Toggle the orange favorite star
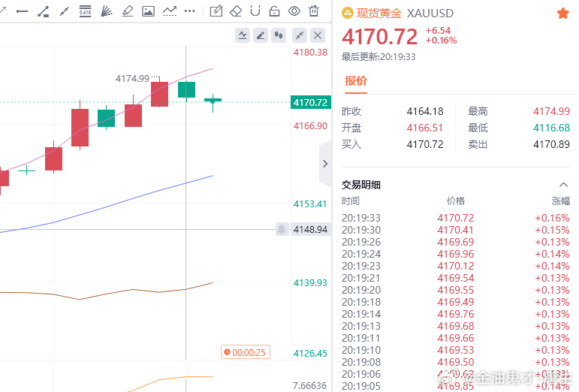Screen dimensions: 579x392 [562, 14]
